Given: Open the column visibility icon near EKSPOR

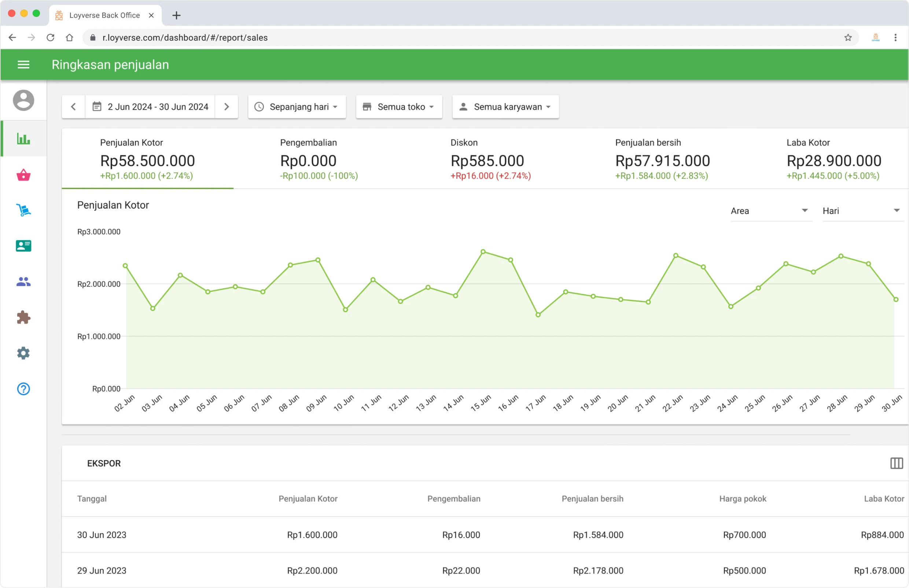Looking at the screenshot, I should point(897,463).
